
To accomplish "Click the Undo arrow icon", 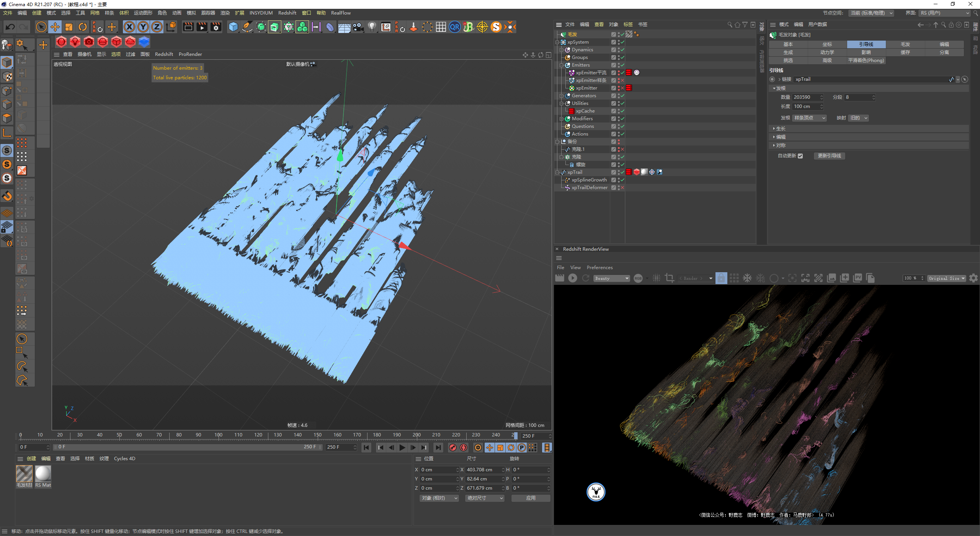I will click(x=10, y=27).
